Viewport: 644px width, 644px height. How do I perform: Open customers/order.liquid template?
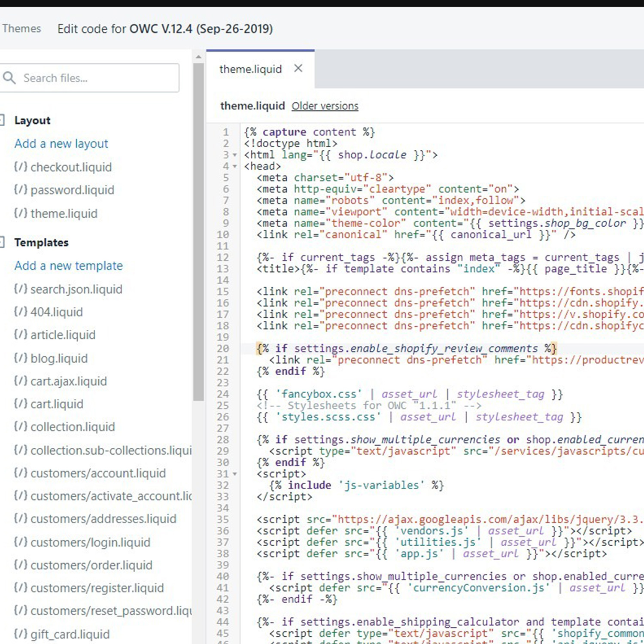pyautogui.click(x=91, y=565)
